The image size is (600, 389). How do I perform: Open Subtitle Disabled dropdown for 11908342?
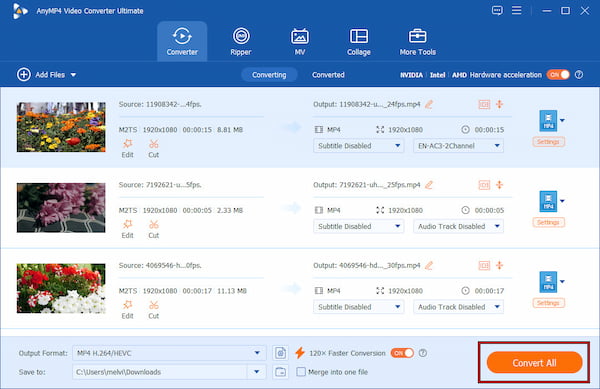click(359, 146)
